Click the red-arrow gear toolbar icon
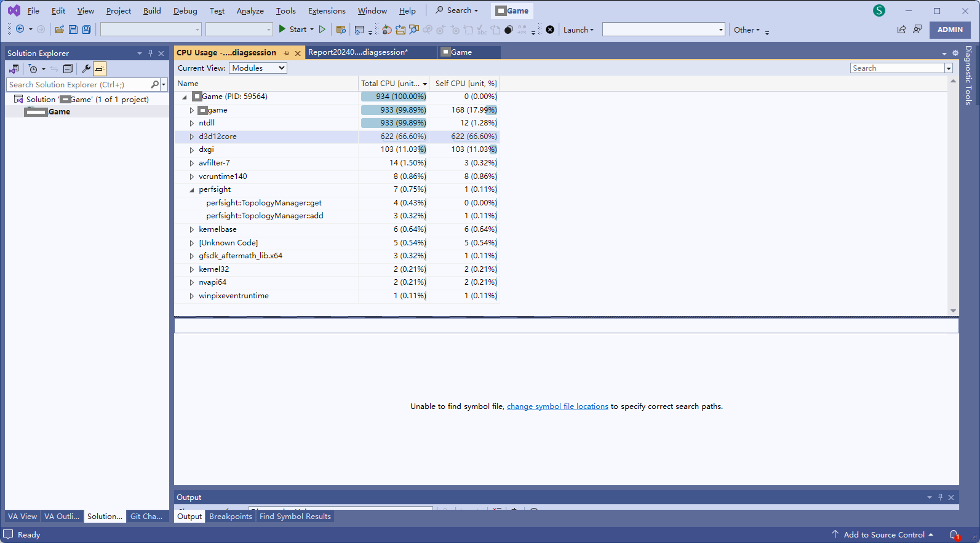 tap(386, 30)
